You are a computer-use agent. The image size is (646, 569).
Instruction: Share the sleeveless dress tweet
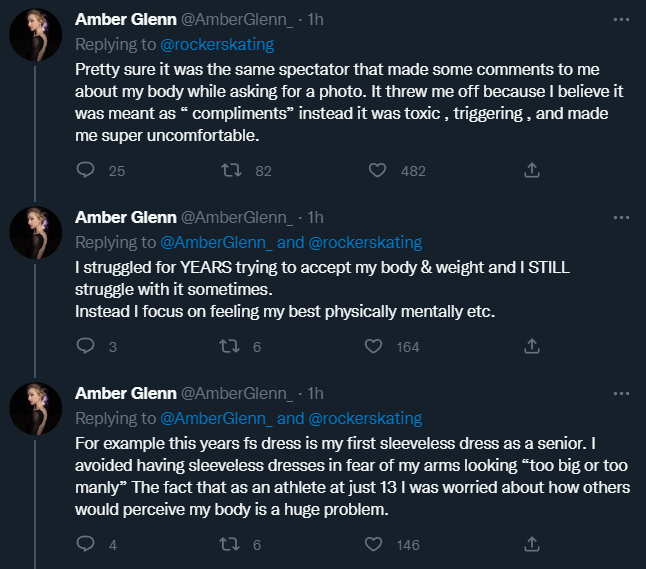tap(532, 545)
